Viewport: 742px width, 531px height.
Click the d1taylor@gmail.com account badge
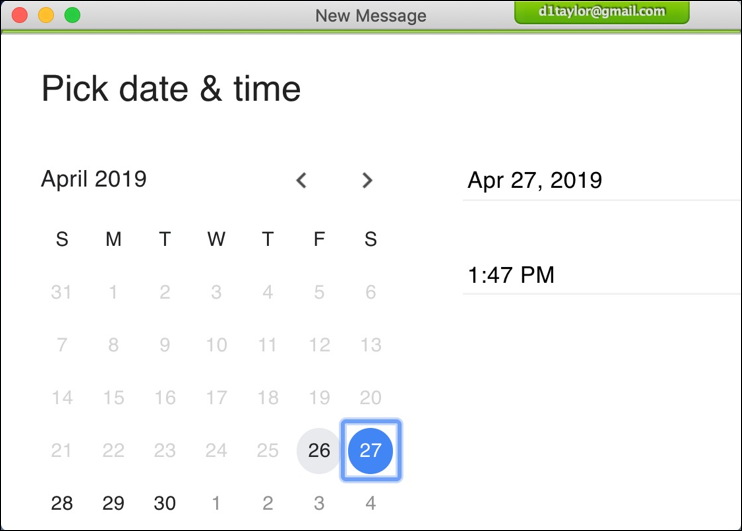[x=602, y=12]
